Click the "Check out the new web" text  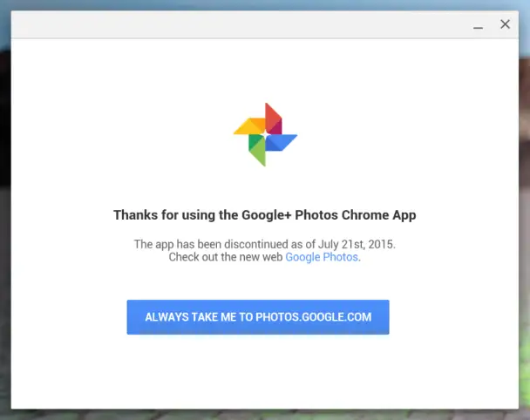[x=226, y=257]
